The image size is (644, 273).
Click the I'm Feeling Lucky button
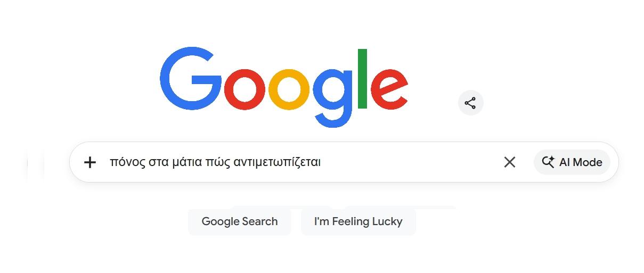[x=358, y=221]
